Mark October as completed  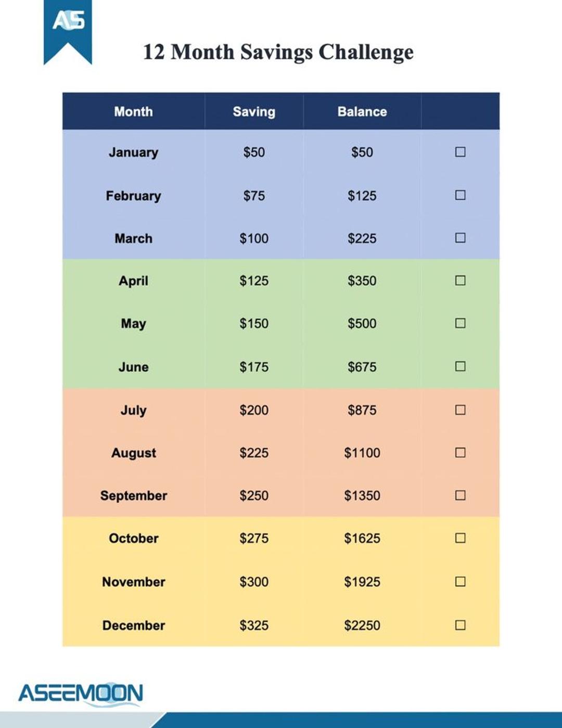pyautogui.click(x=460, y=538)
